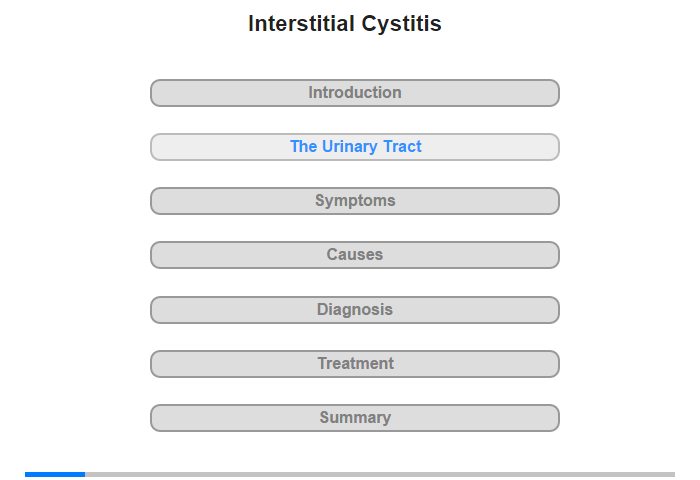Click the far right end of progress bar

pos(673,474)
